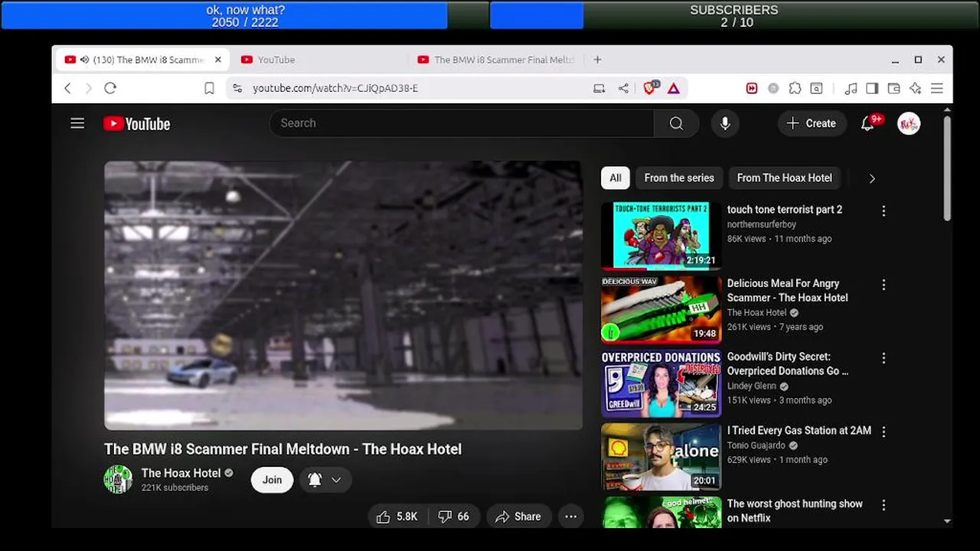Select the first tab (130) The BMW i8 Scammer
The image size is (980, 551).
click(x=142, y=60)
